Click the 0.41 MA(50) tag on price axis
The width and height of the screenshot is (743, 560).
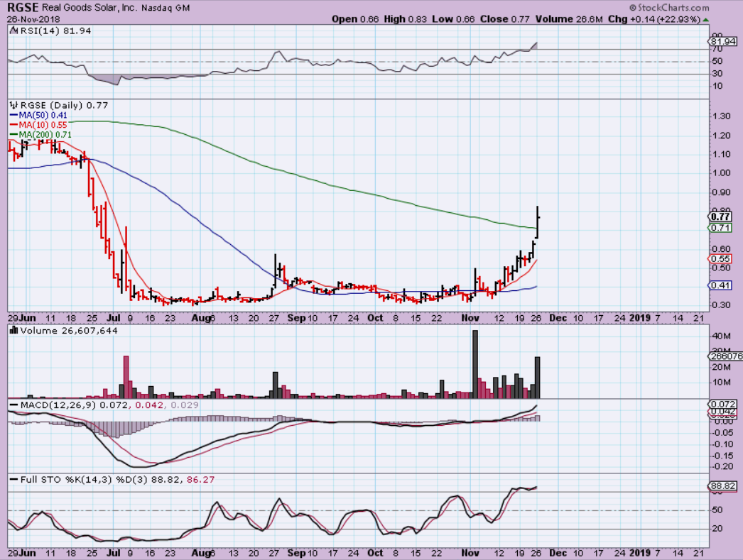720,285
